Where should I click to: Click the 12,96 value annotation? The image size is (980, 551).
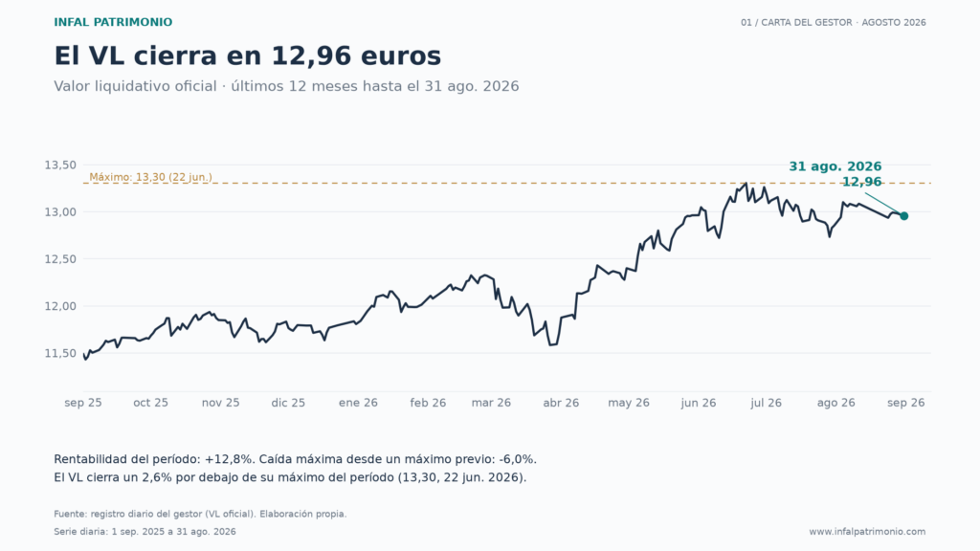coord(862,182)
